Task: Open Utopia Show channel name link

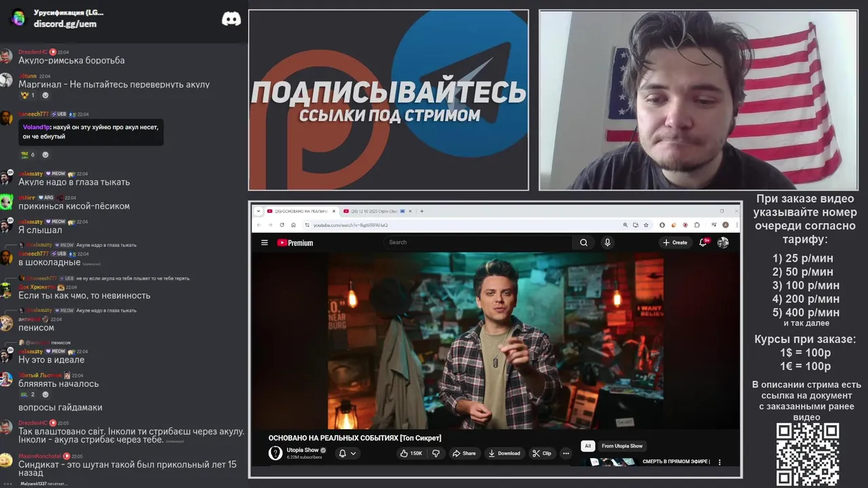Action: click(302, 450)
